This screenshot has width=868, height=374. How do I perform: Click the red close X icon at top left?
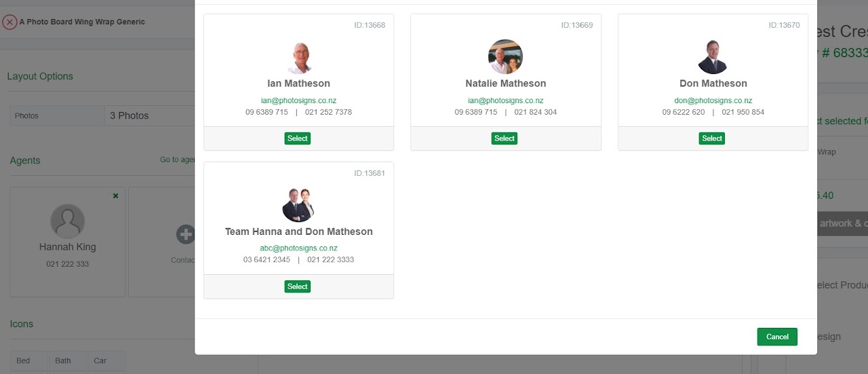tap(9, 22)
